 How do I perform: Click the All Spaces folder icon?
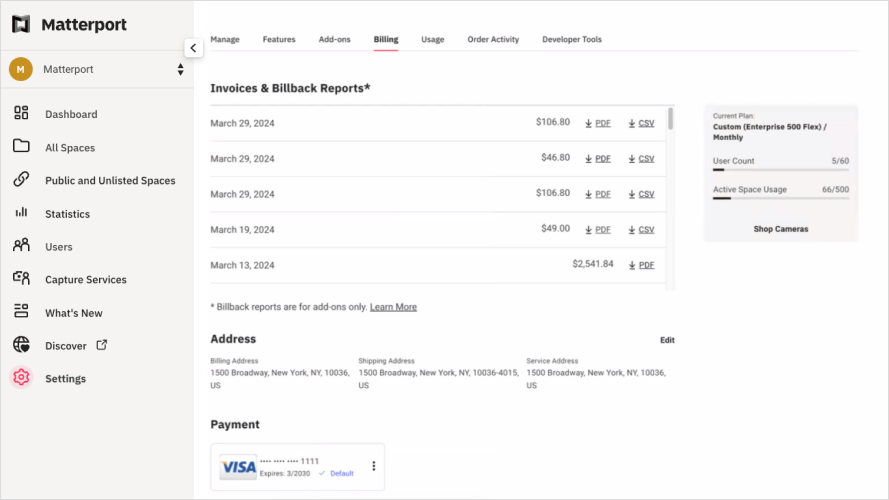tap(21, 146)
